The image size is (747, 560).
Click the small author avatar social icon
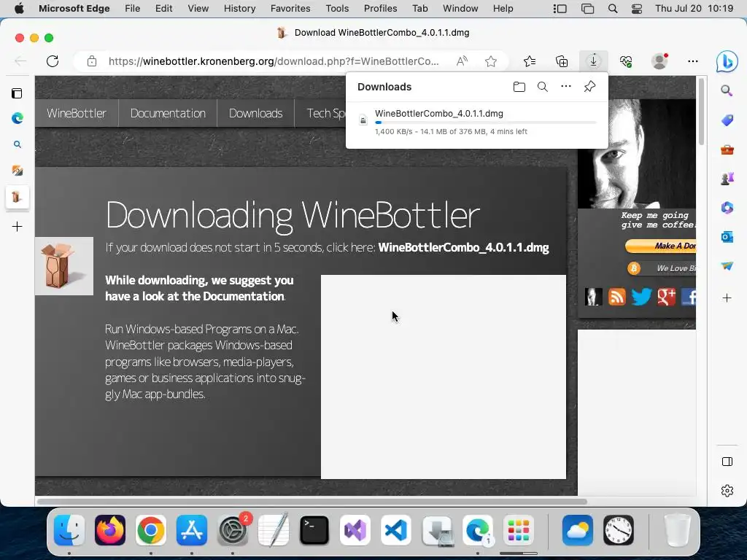(x=593, y=297)
